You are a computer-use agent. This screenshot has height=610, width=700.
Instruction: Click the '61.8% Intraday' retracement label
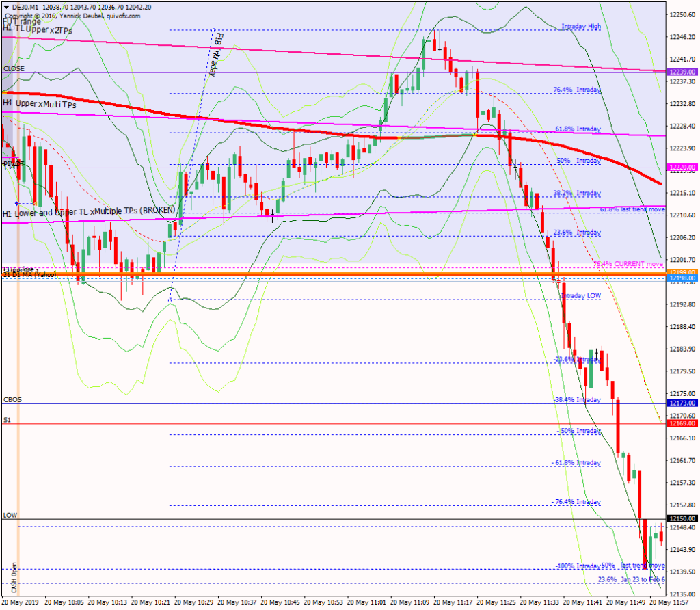coord(577,129)
